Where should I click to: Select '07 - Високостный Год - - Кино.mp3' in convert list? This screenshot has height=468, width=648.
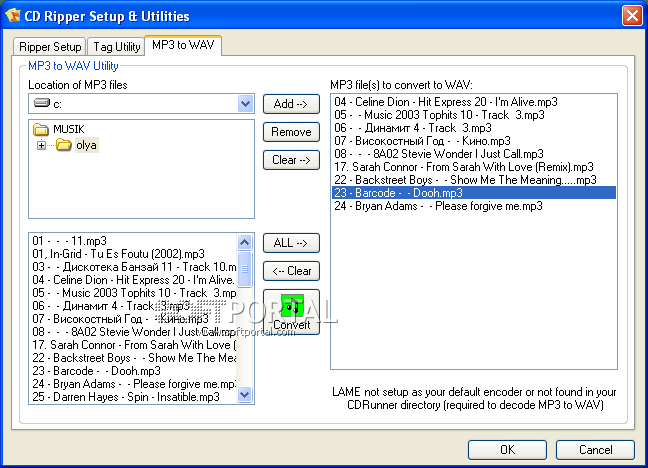(x=474, y=141)
